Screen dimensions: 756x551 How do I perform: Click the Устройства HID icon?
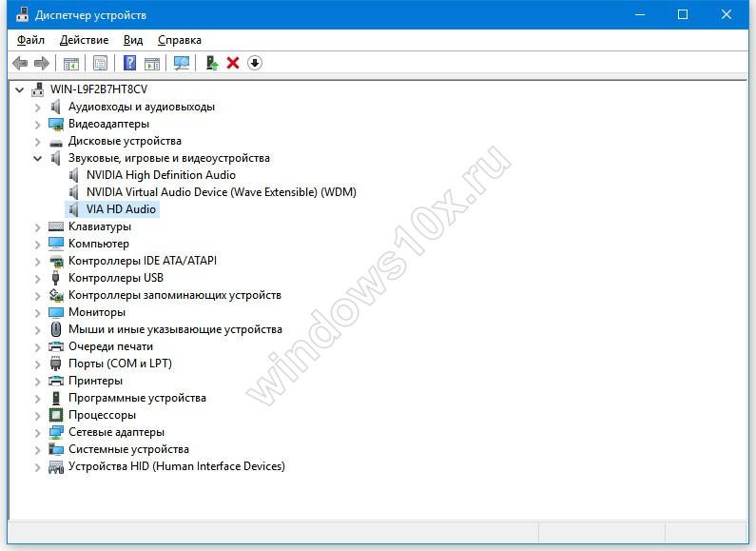click(56, 466)
